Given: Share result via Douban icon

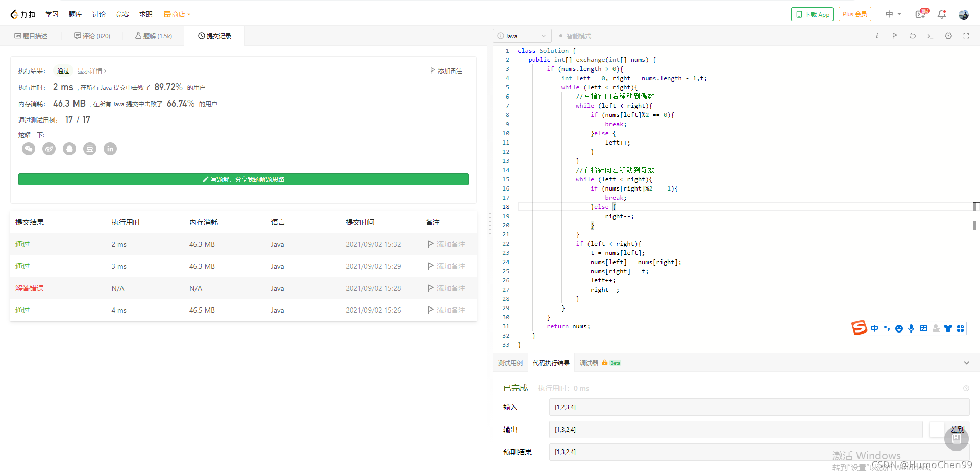Looking at the screenshot, I should click(90, 149).
